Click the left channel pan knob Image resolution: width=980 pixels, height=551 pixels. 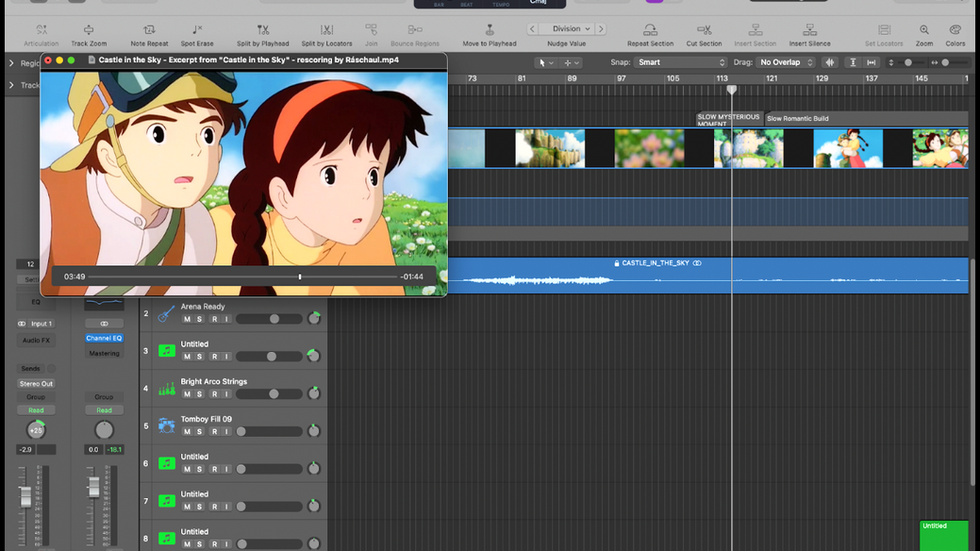(36, 430)
